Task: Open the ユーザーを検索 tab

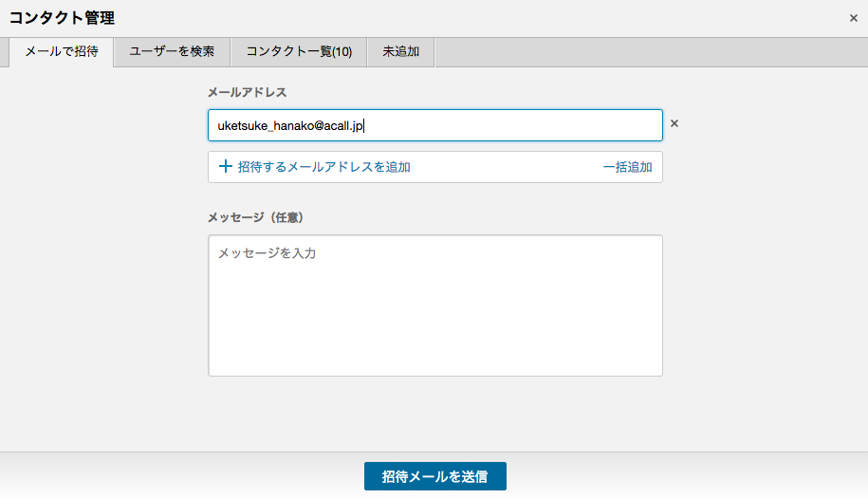Action: click(172, 52)
